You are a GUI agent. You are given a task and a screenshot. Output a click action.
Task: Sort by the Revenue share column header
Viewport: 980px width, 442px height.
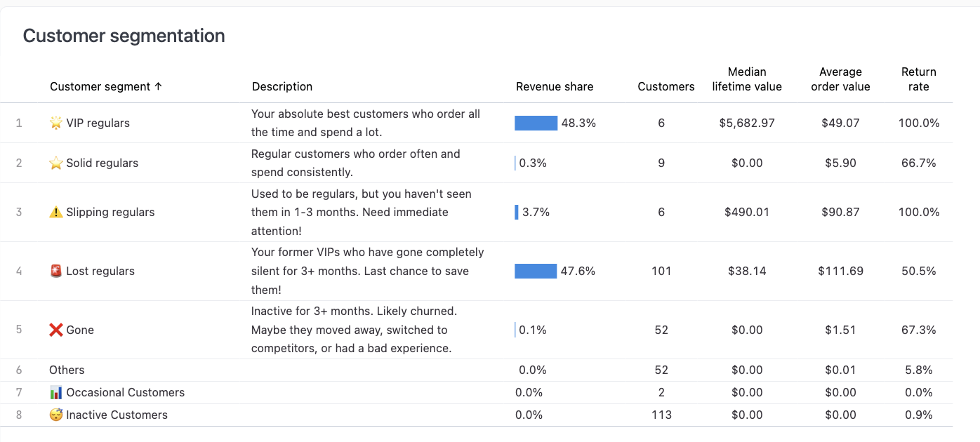click(x=555, y=86)
